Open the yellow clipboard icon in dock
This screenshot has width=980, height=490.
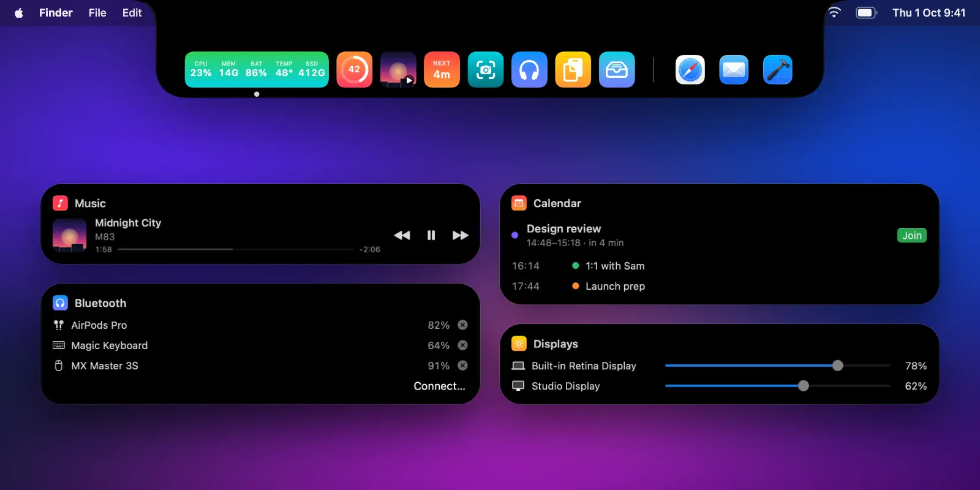pyautogui.click(x=573, y=69)
